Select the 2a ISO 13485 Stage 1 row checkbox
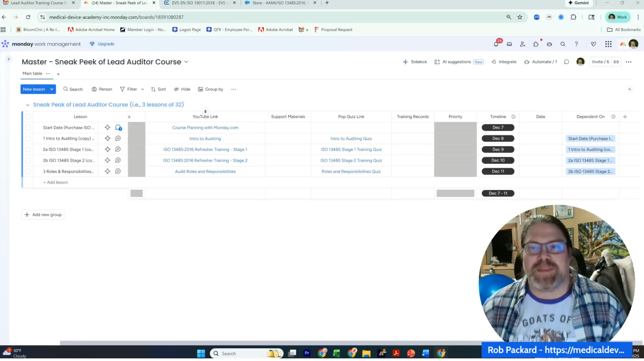 pyautogui.click(x=28, y=150)
